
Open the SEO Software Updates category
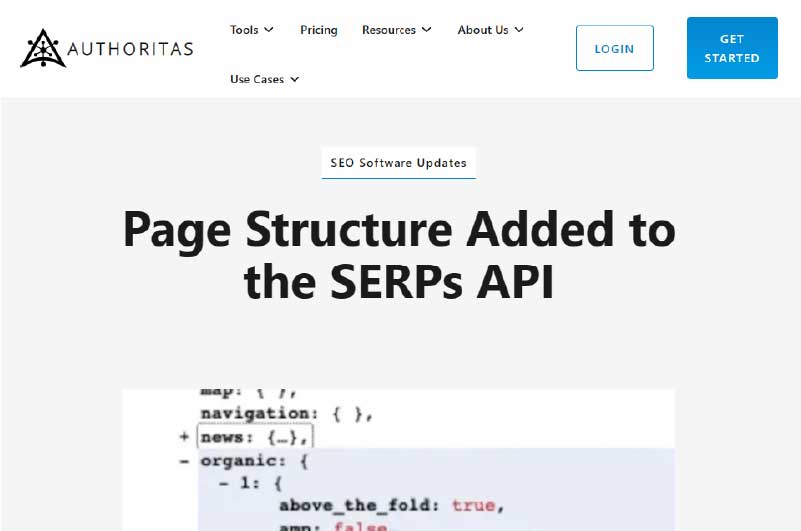pos(398,163)
